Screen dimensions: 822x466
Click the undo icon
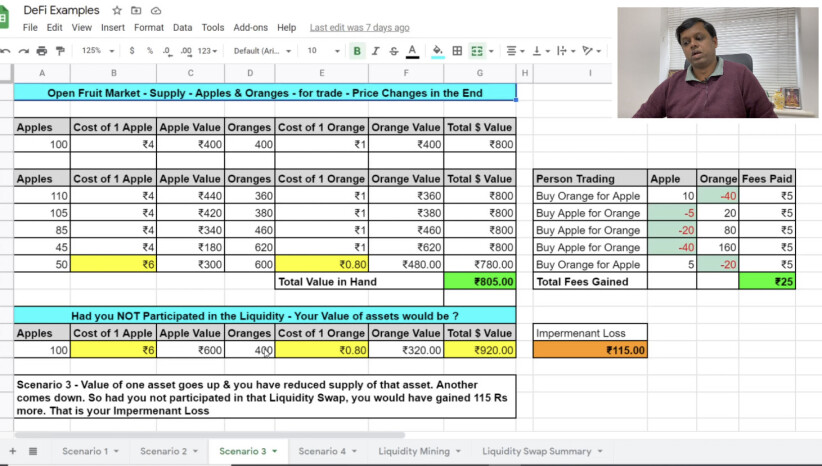tap(5, 51)
